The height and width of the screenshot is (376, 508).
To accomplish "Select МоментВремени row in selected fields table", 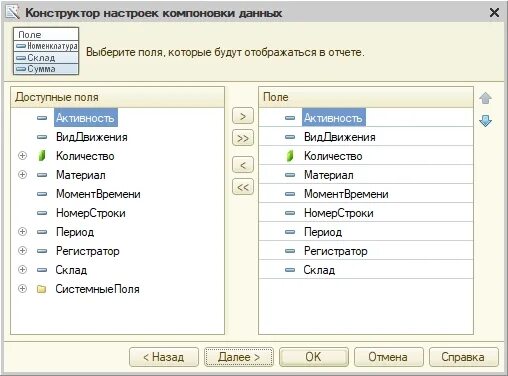I will (366, 193).
